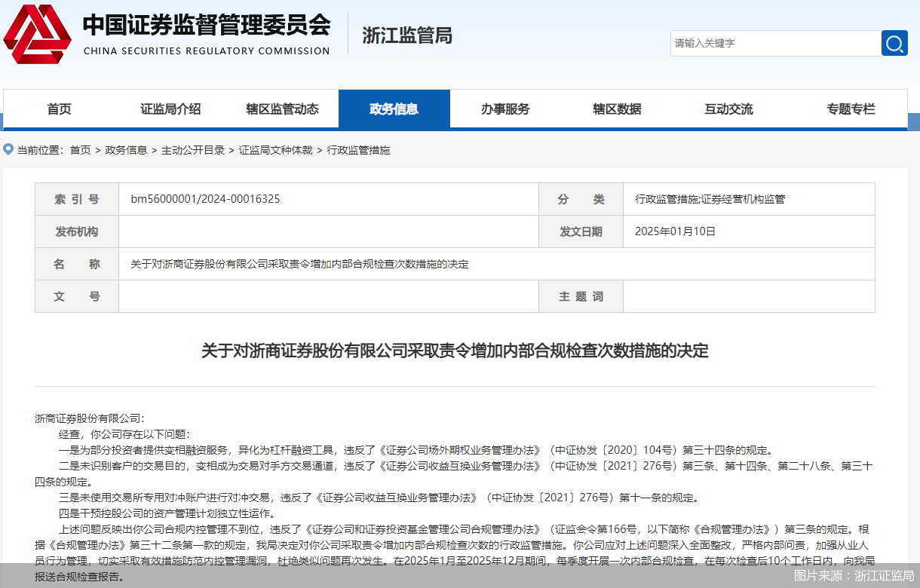Image resolution: width=920 pixels, height=588 pixels.
Task: Click the paragraph starting 上述问题反映出你公司
Action: tap(455, 553)
